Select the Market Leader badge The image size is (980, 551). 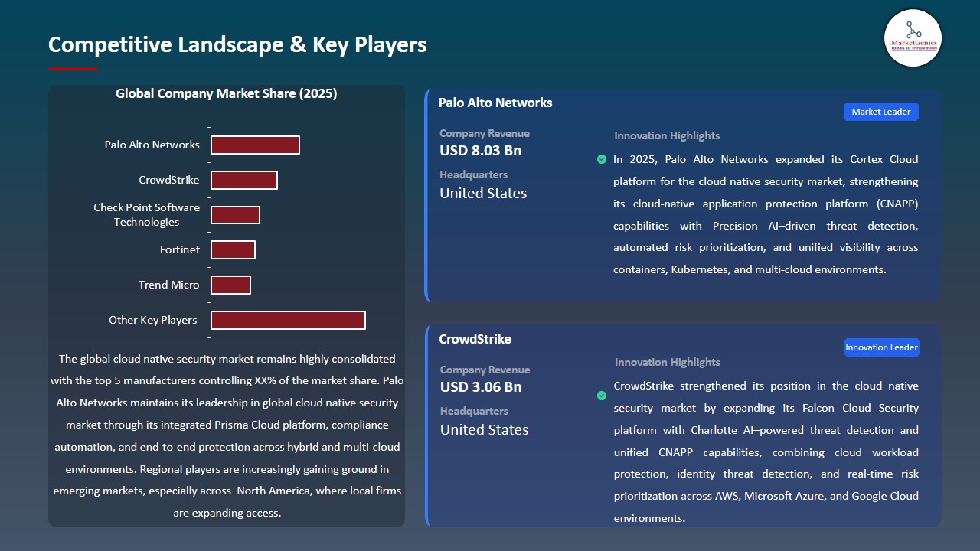point(880,111)
